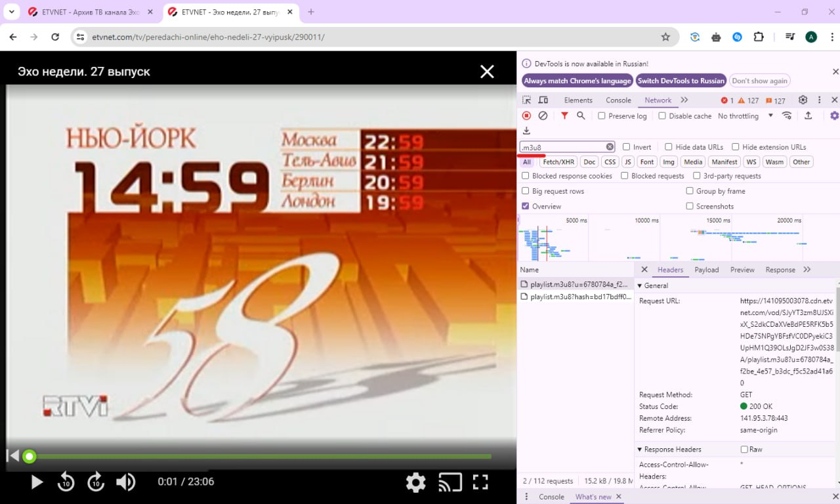
Task: Show more DevTools panels chevron
Action: click(x=684, y=100)
